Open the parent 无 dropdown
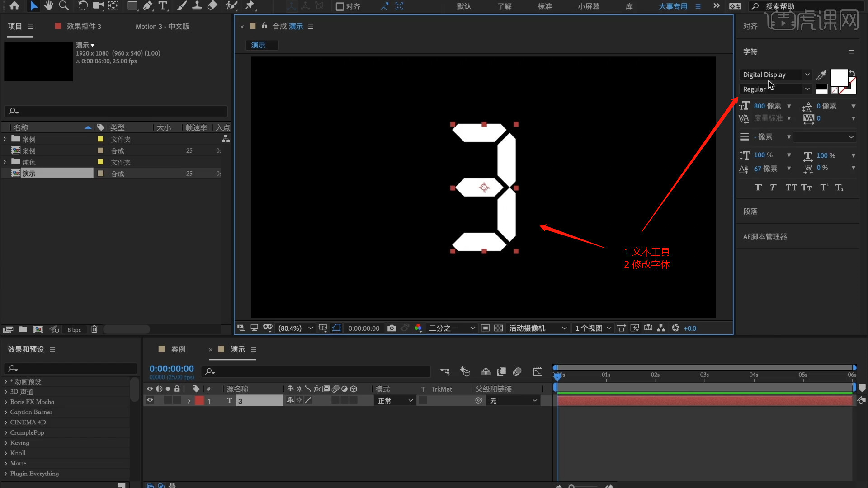 [x=514, y=400]
